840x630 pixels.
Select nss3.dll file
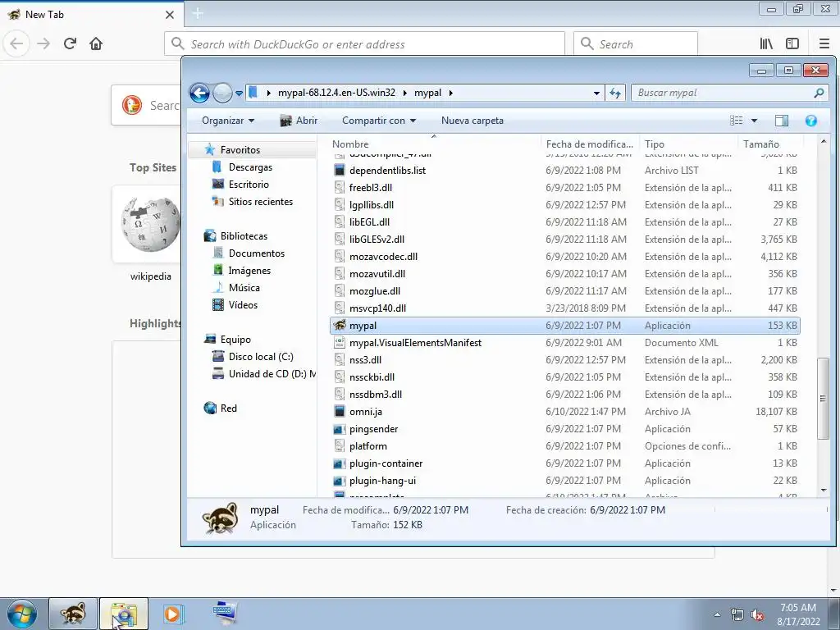365,360
